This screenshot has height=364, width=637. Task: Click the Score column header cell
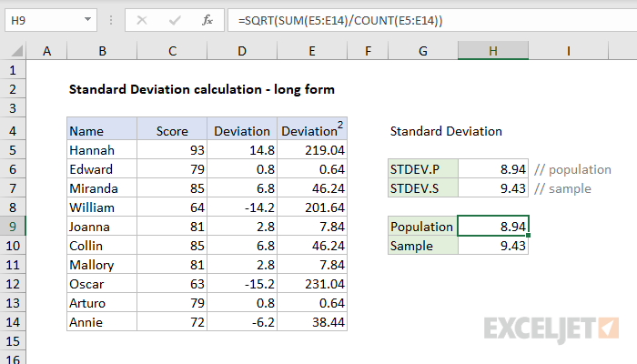point(172,131)
